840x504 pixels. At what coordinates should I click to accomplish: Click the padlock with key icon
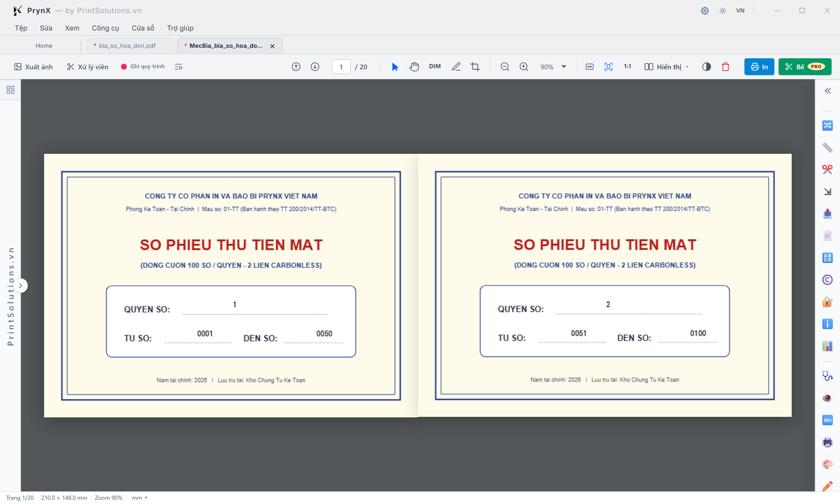tap(827, 302)
